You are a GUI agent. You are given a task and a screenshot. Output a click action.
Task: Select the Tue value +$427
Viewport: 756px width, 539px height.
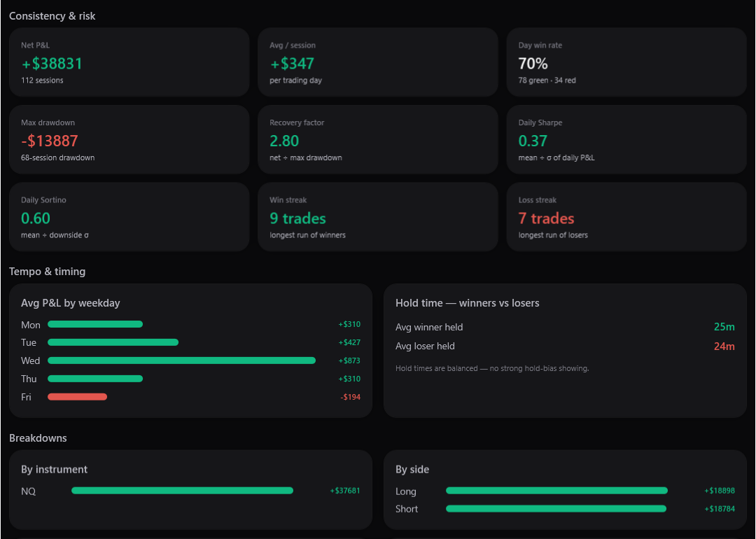[349, 342]
